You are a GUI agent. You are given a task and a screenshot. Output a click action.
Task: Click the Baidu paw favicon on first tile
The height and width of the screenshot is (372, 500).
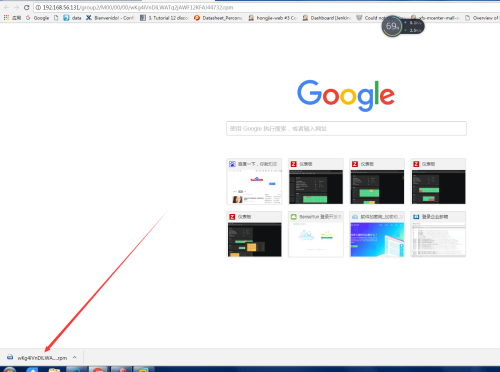pos(232,164)
